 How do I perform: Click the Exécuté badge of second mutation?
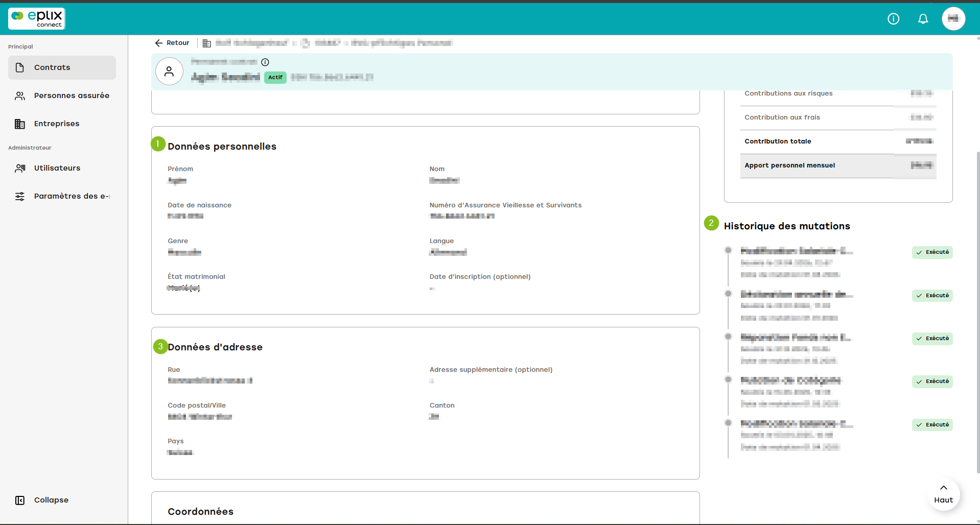pos(932,296)
